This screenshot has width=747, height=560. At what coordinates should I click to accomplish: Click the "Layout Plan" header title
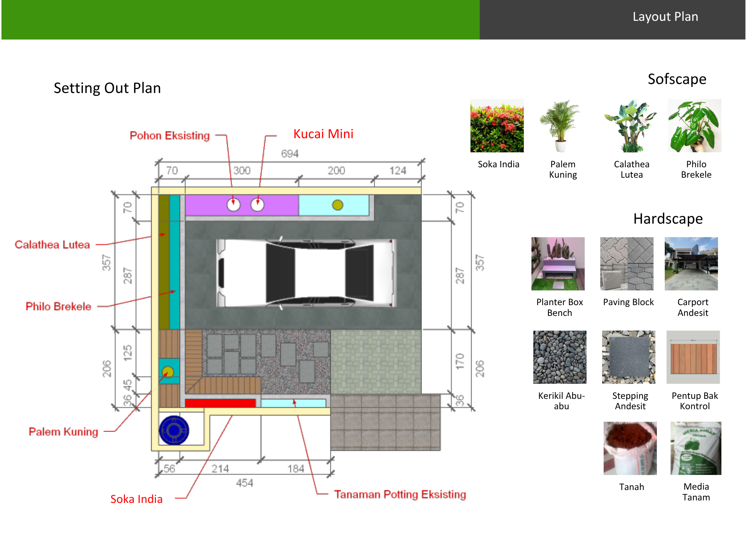point(665,17)
